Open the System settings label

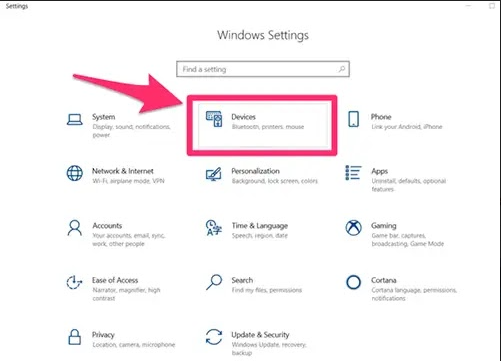(x=104, y=117)
